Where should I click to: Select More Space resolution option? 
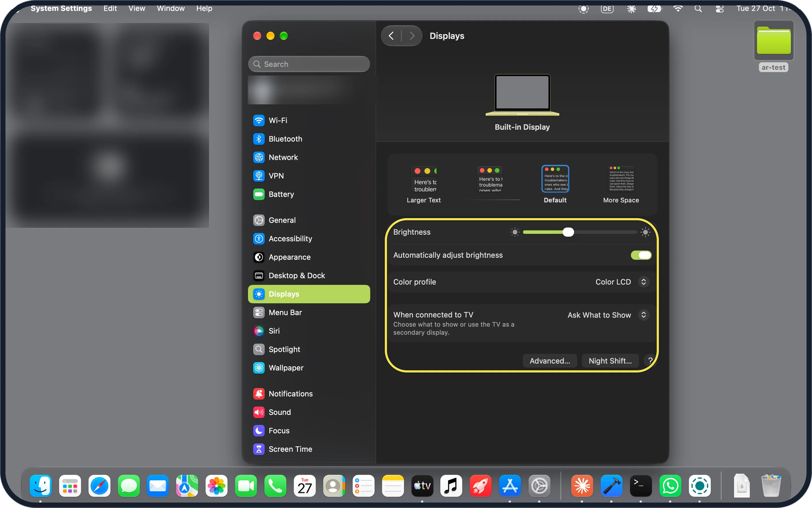(x=621, y=185)
